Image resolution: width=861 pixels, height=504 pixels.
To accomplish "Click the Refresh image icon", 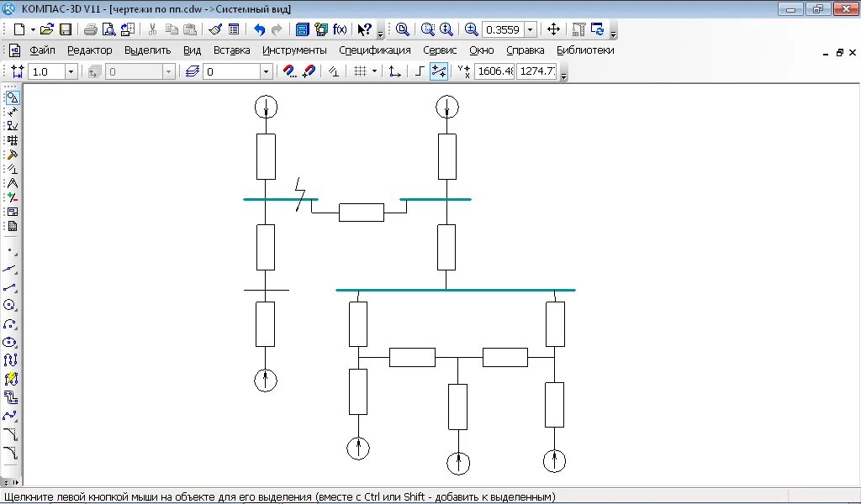I will 598,29.
